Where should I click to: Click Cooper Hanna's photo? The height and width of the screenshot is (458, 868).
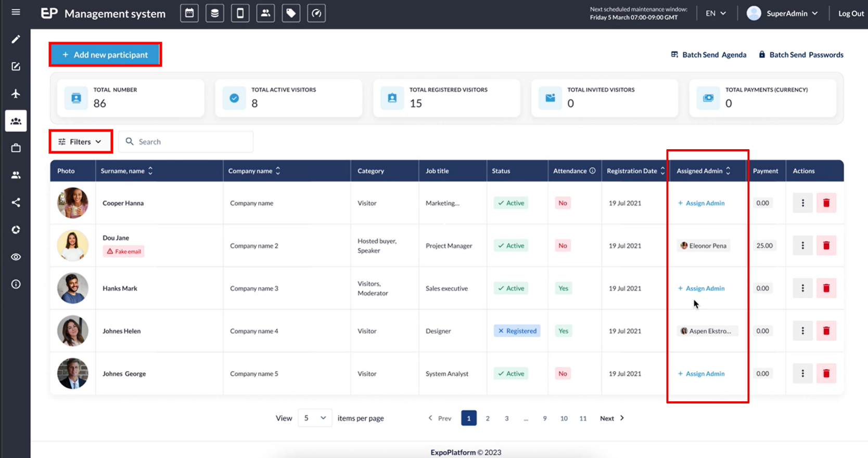[x=72, y=203]
